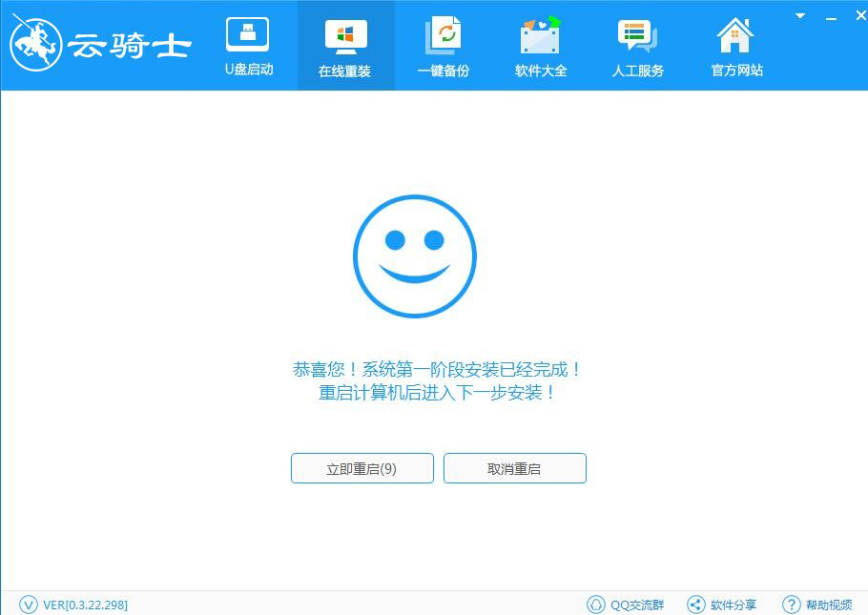The image size is (868, 615).
Task: Click 立即重启 to restart now
Action: coord(362,468)
